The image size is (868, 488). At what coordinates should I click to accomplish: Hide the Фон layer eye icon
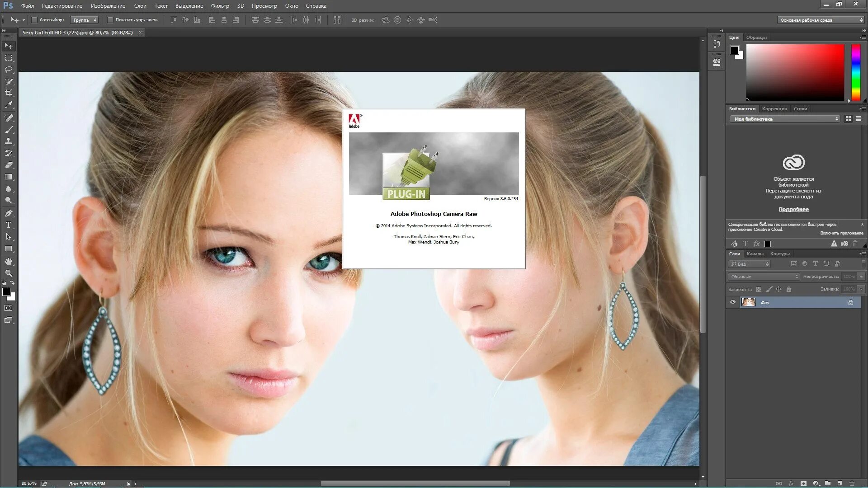pos(733,302)
